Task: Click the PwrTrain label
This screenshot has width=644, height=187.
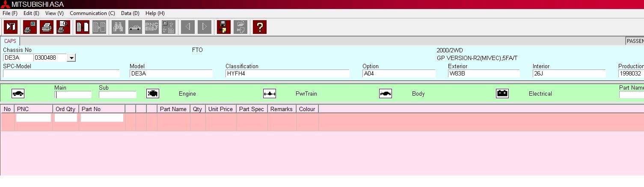Action: coord(306,93)
